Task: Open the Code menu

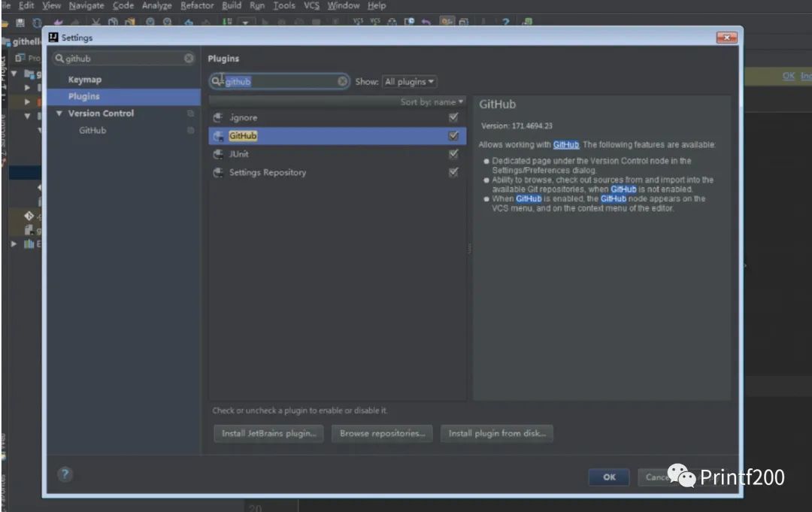Action: pyautogui.click(x=123, y=6)
